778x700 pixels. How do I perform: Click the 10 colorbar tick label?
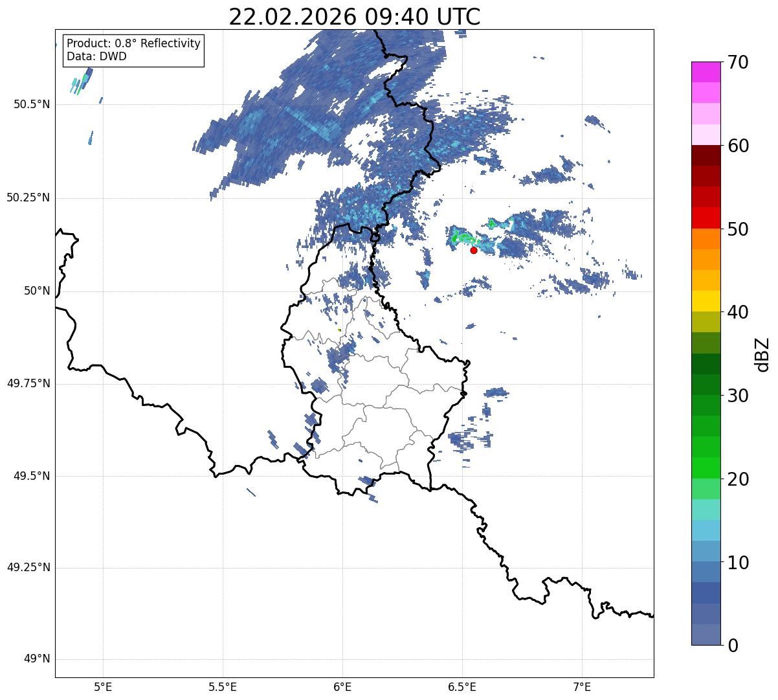pos(738,563)
